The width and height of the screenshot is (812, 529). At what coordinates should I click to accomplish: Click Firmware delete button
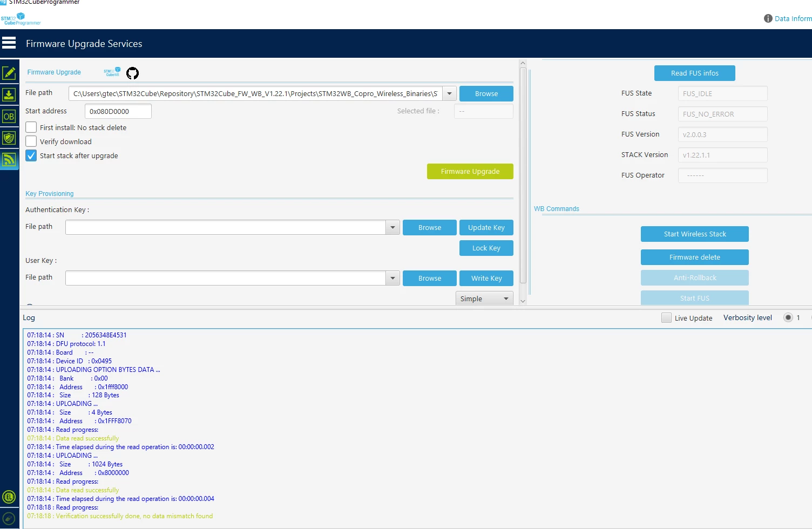pos(695,257)
